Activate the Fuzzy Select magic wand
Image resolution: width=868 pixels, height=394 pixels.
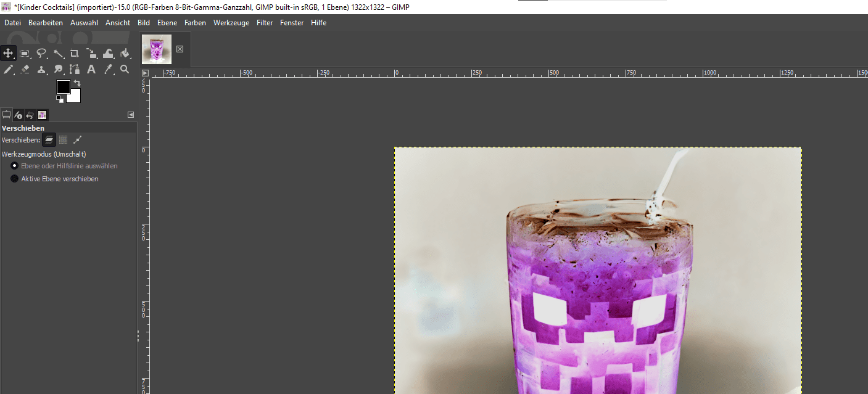point(58,53)
